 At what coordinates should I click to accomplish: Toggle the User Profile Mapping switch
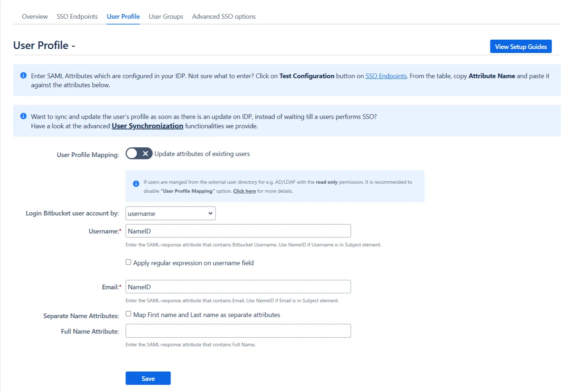[139, 153]
